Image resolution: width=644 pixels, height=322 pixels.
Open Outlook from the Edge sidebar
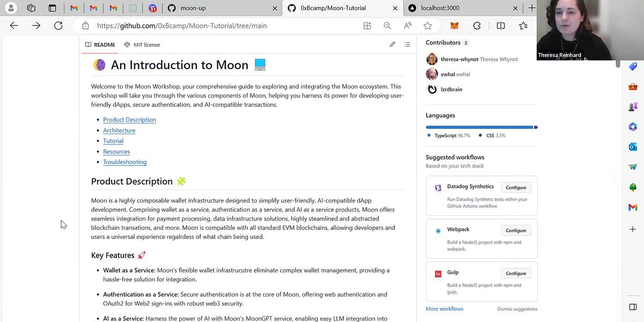tap(632, 147)
